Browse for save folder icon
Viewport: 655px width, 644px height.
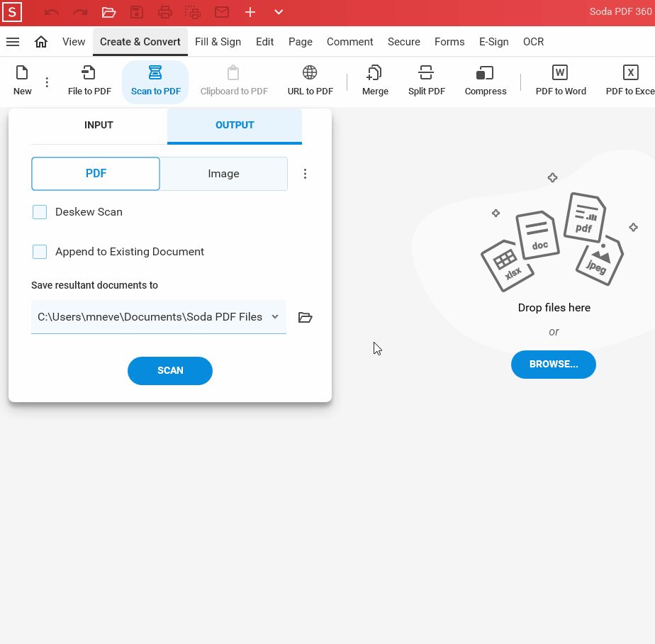306,317
